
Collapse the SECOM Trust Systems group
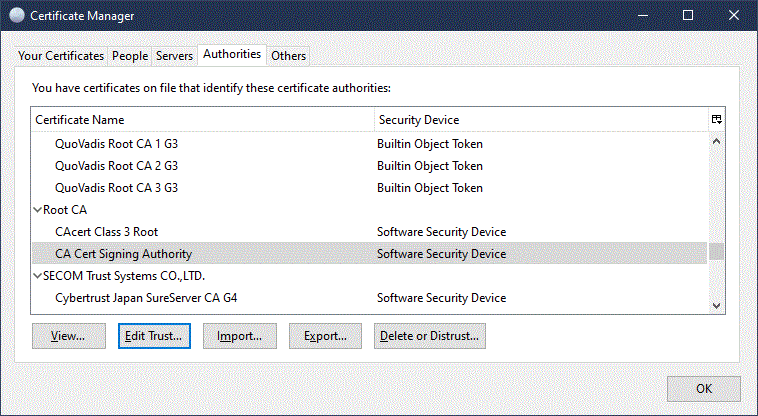pyautogui.click(x=37, y=276)
